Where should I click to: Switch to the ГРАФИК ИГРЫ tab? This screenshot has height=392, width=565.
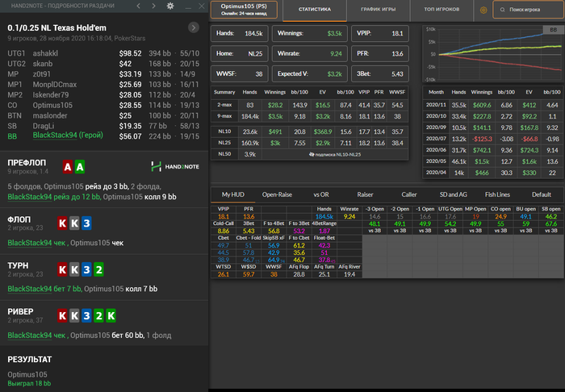pyautogui.click(x=378, y=10)
